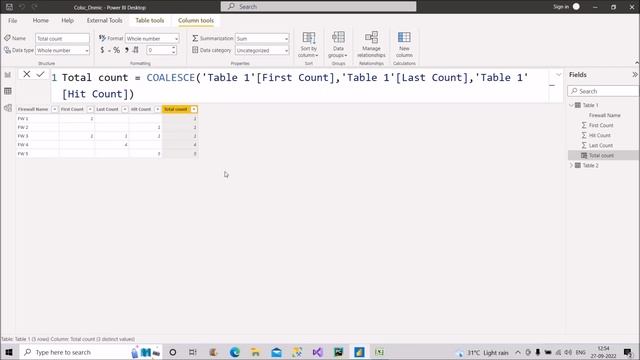Cancel the formula with the X icon
Screen dimensions: 640x360
(27, 74)
